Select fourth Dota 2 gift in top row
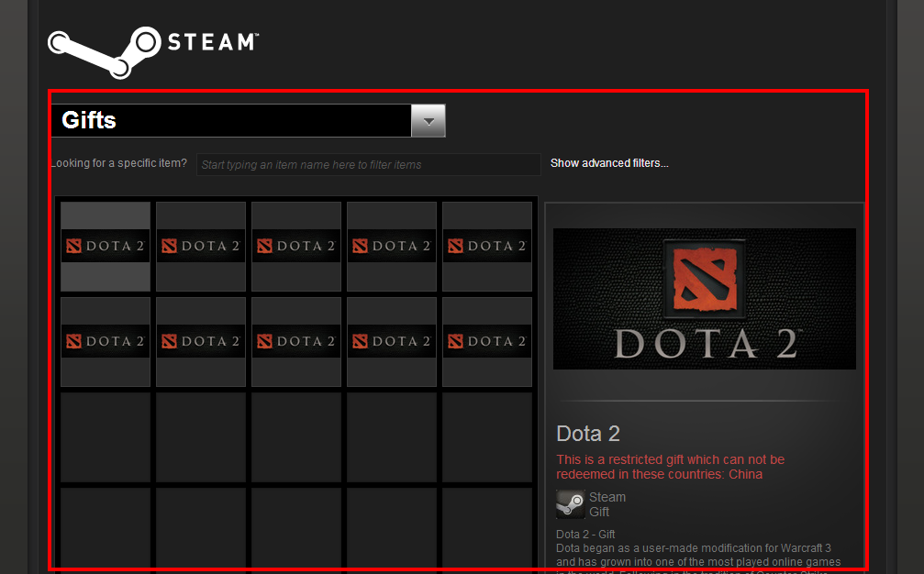Image resolution: width=924 pixels, height=574 pixels. pos(392,246)
